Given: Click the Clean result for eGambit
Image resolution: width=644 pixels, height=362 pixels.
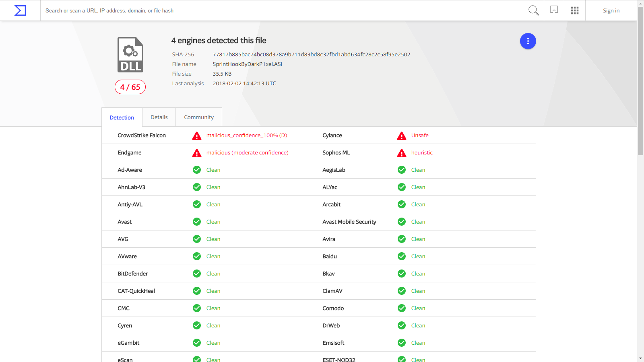Looking at the screenshot, I should tap(213, 343).
